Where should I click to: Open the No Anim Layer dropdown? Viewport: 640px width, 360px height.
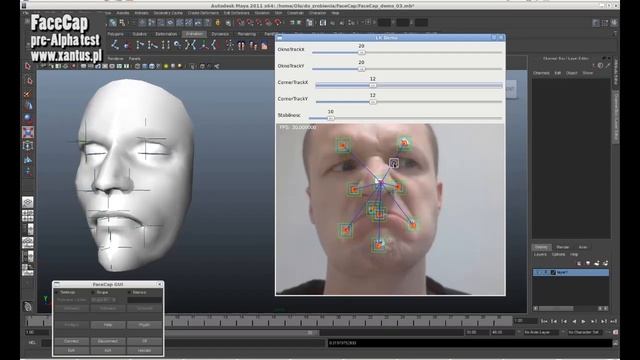click(x=541, y=332)
